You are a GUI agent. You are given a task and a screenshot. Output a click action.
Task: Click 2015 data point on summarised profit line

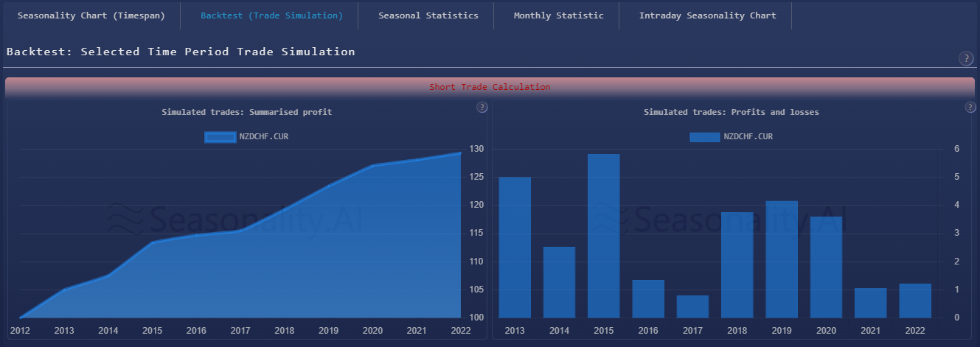click(153, 242)
